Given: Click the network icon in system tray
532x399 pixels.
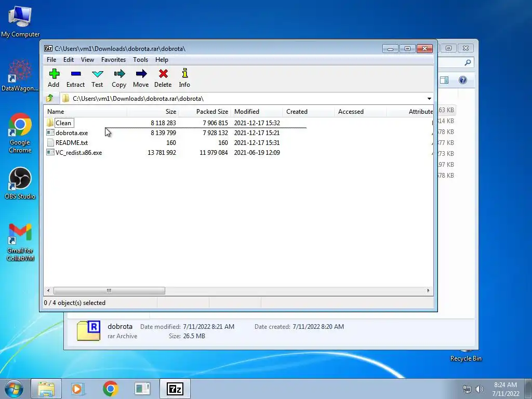Looking at the screenshot, I should click(x=467, y=389).
